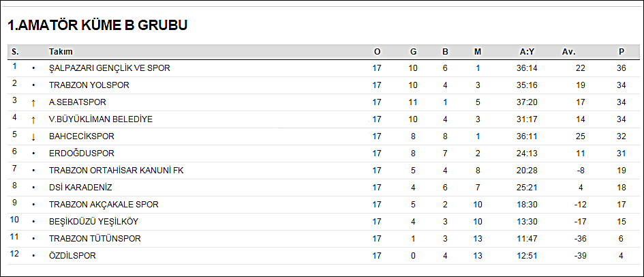644x277 pixels.
Task: Select the P points column header
Action: point(622,53)
